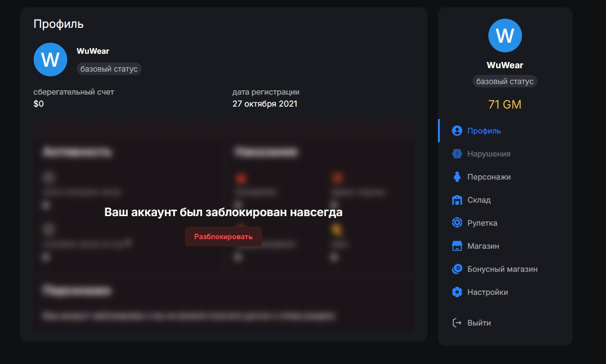Click the Магазин storefront icon
The width and height of the screenshot is (606, 364).
[x=457, y=246]
